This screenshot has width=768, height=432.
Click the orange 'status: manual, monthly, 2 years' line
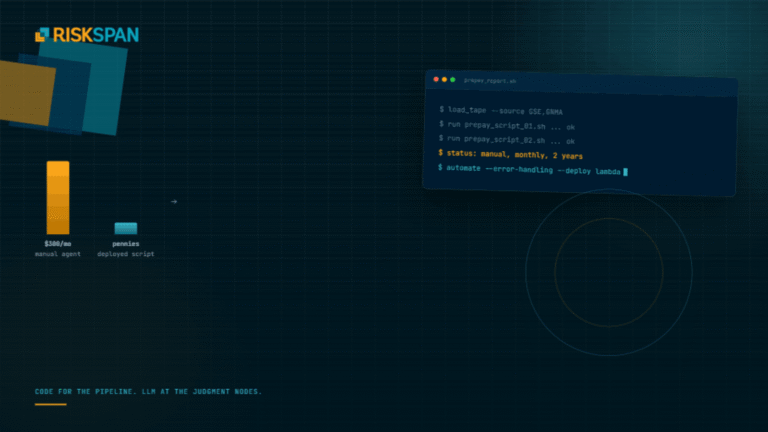pos(510,155)
